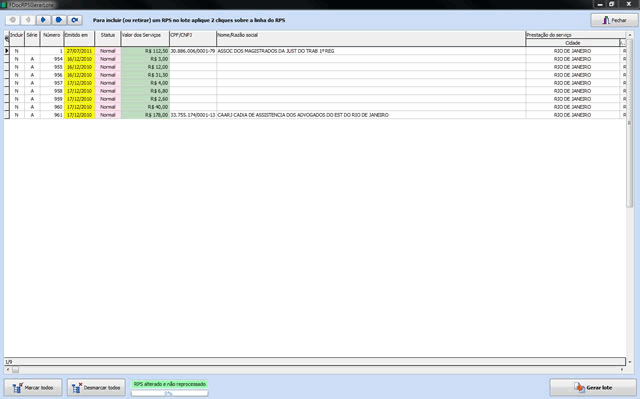Click the Gerar lote button
Image resolution: width=640 pixels, height=399 pixels.
(593, 387)
